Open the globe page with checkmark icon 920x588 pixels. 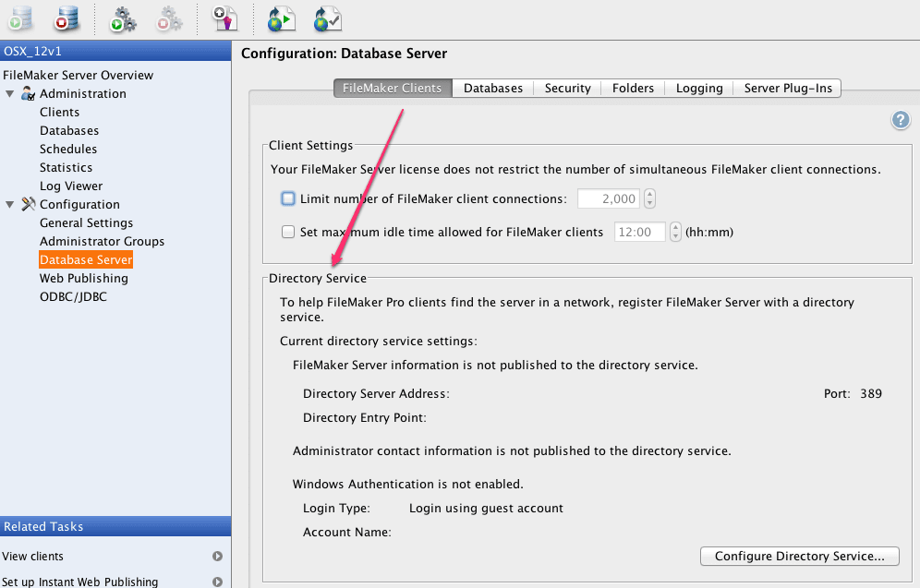tap(327, 18)
